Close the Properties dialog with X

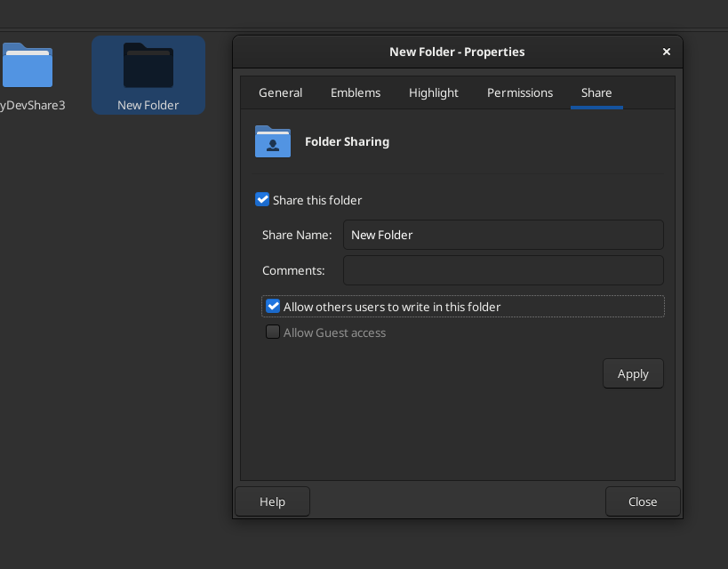pyautogui.click(x=667, y=52)
